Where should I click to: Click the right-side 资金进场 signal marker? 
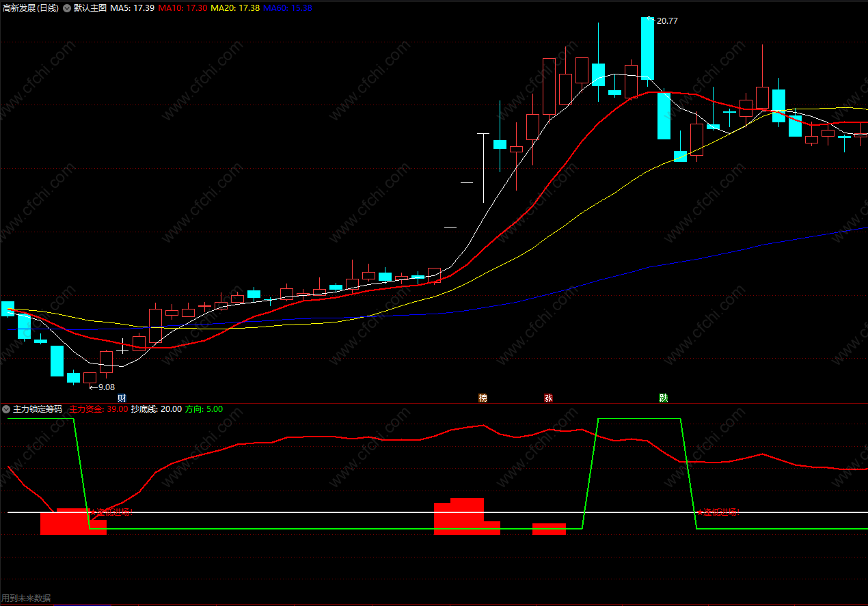718,512
